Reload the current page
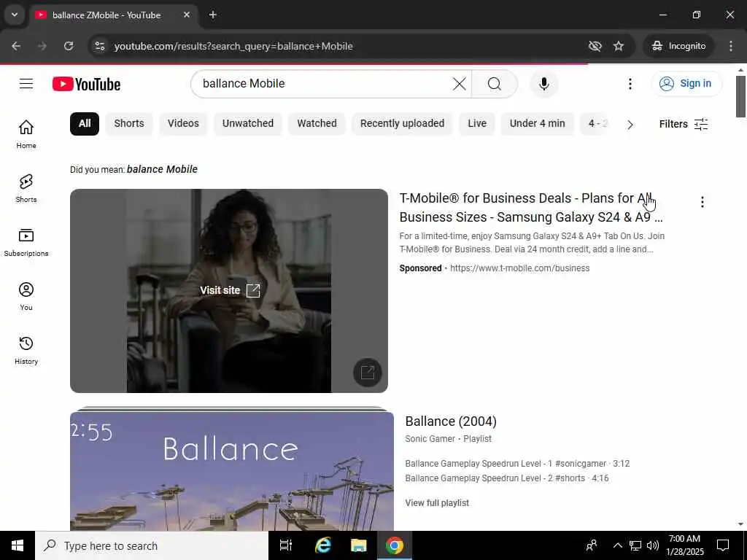The width and height of the screenshot is (747, 560). click(x=69, y=46)
